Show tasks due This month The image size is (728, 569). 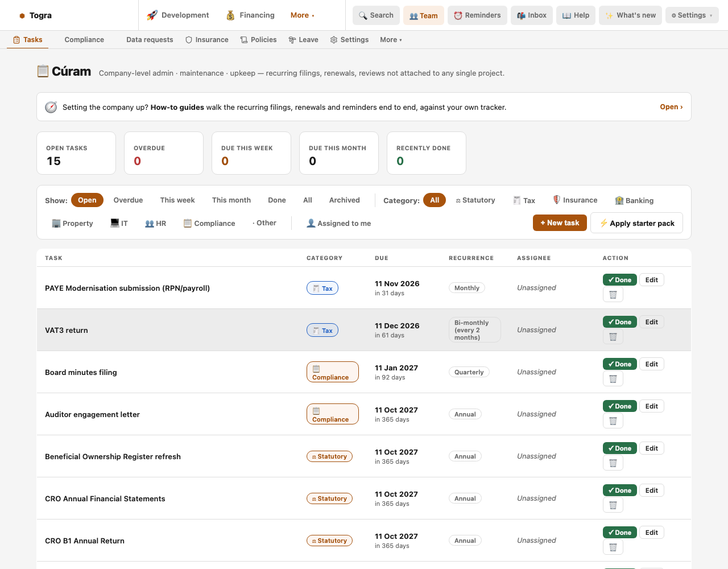pos(231,200)
